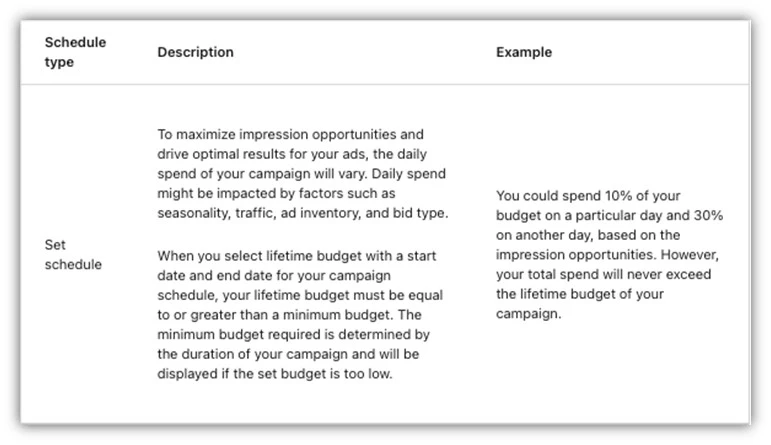Click the text 'your total spend will never exceed'
The width and height of the screenshot is (771, 445).
coord(603,274)
